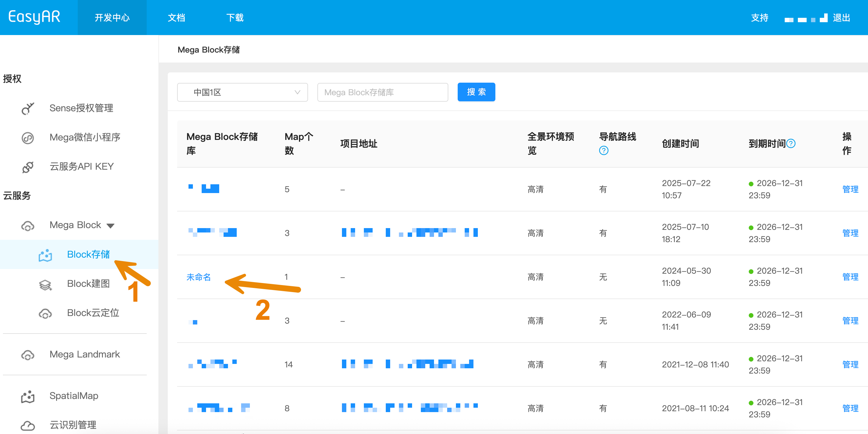Click the Block云定位 cloud icon
This screenshot has height=434, width=868.
click(x=45, y=313)
